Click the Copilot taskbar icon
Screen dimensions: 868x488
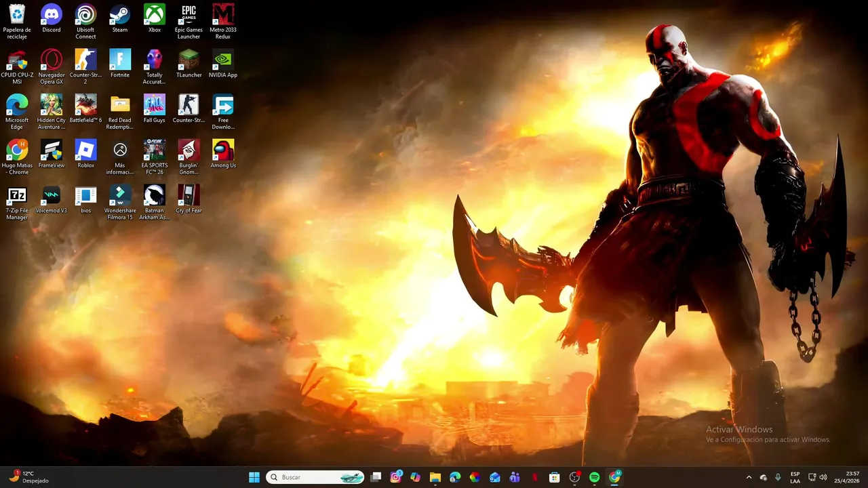(416, 477)
